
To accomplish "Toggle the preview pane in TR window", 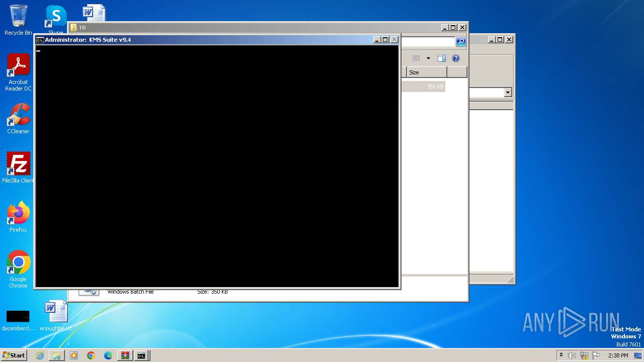I will 441,58.
